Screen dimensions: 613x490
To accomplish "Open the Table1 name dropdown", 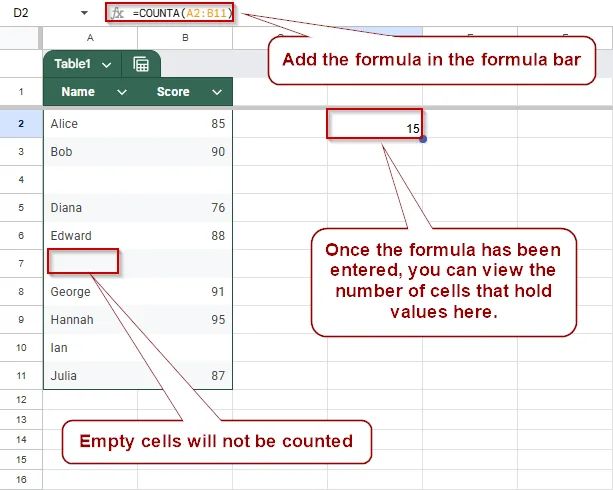I will point(107,65).
